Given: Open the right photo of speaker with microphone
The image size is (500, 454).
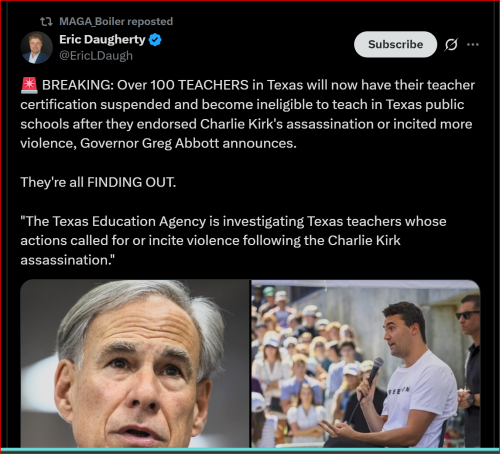Looking at the screenshot, I should 366,364.
